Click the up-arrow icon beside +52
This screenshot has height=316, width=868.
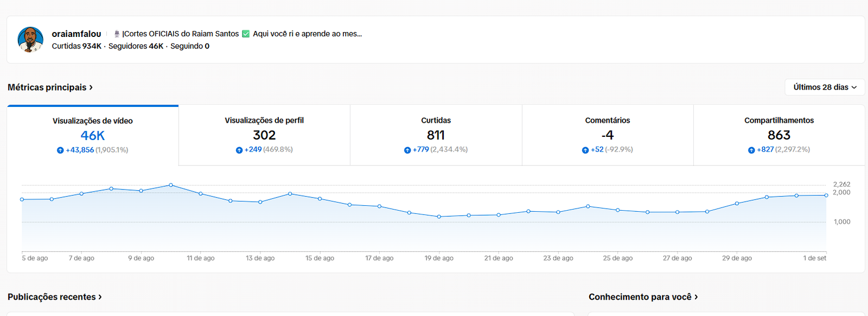point(585,150)
